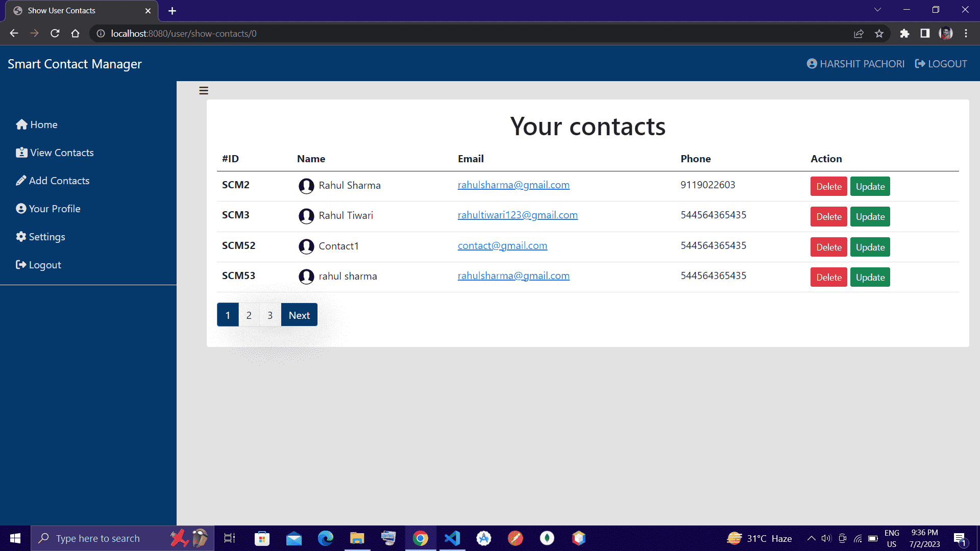Open the 31°C Haze weather widget
980x551 pixels.
(759, 538)
